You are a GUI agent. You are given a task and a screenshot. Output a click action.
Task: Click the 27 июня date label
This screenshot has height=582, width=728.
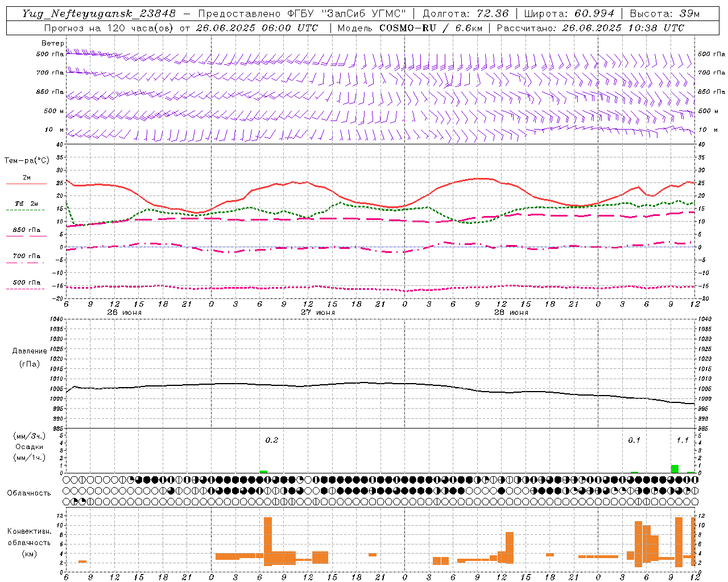tap(317, 313)
